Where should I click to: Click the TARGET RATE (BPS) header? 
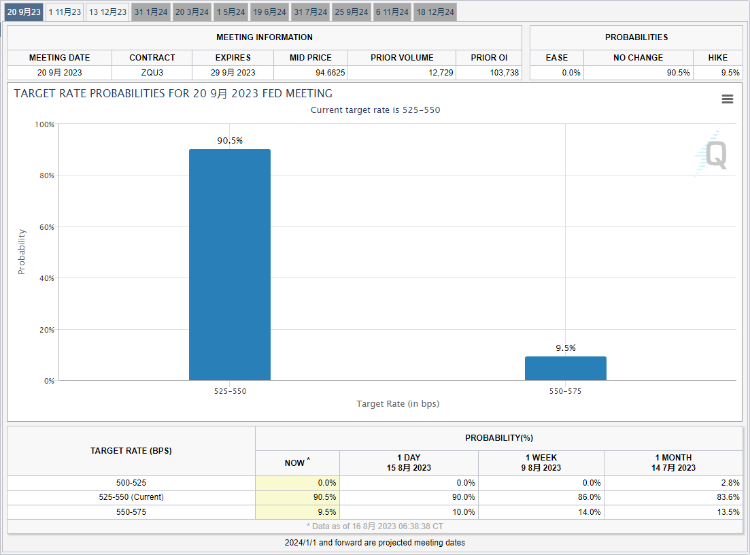(131, 451)
